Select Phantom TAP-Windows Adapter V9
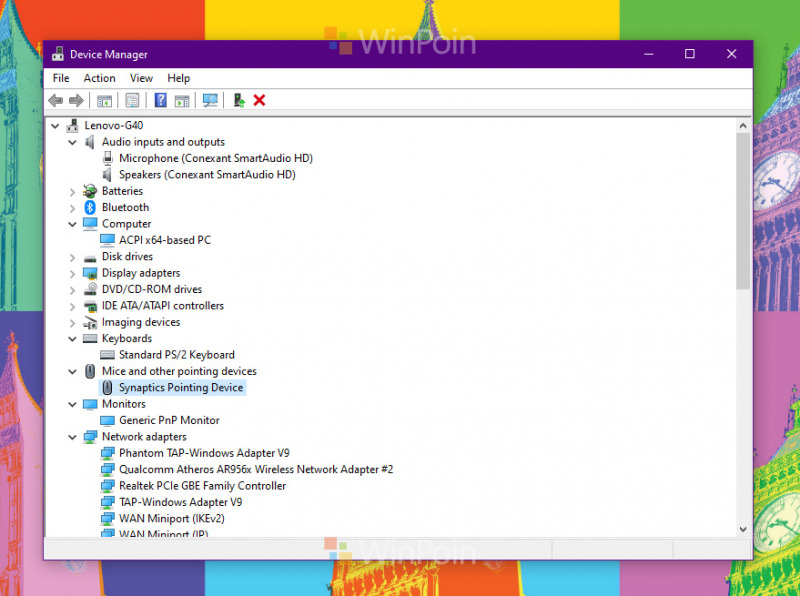Screen dimensions: 800x596 pyautogui.click(x=204, y=453)
